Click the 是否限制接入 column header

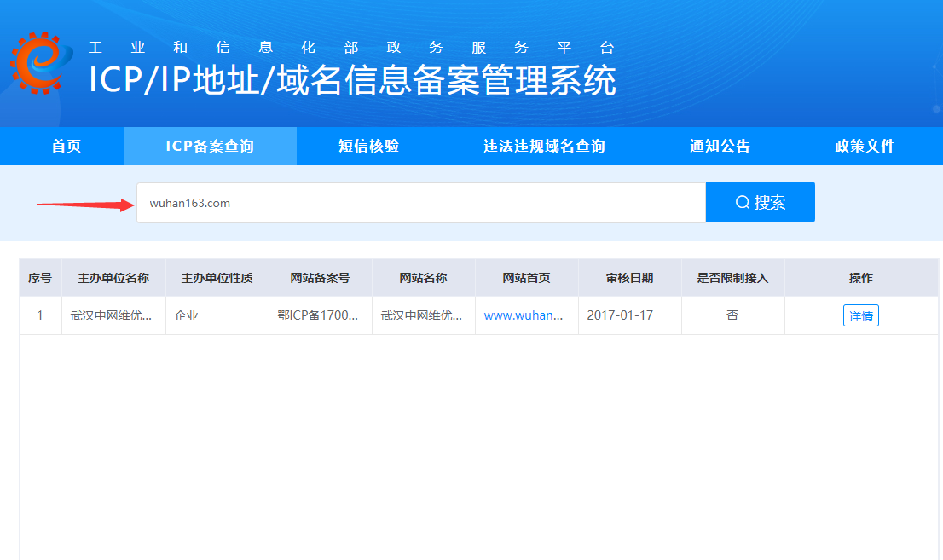(732, 278)
